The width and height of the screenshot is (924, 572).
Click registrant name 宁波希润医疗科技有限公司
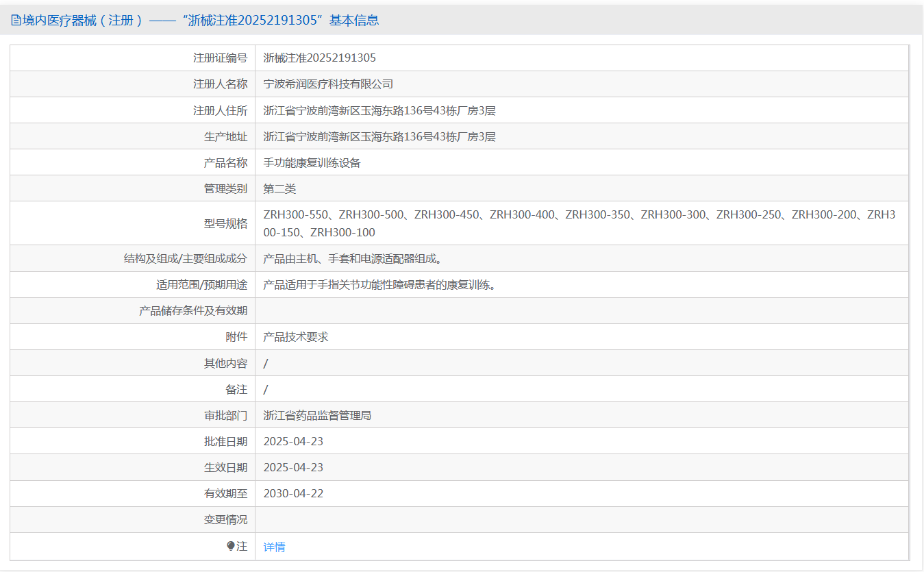click(x=328, y=84)
